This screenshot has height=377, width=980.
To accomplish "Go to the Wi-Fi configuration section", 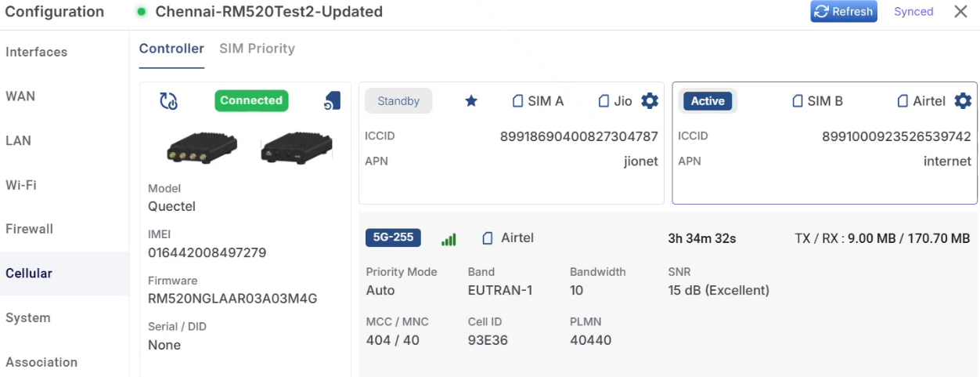I will 21,185.
